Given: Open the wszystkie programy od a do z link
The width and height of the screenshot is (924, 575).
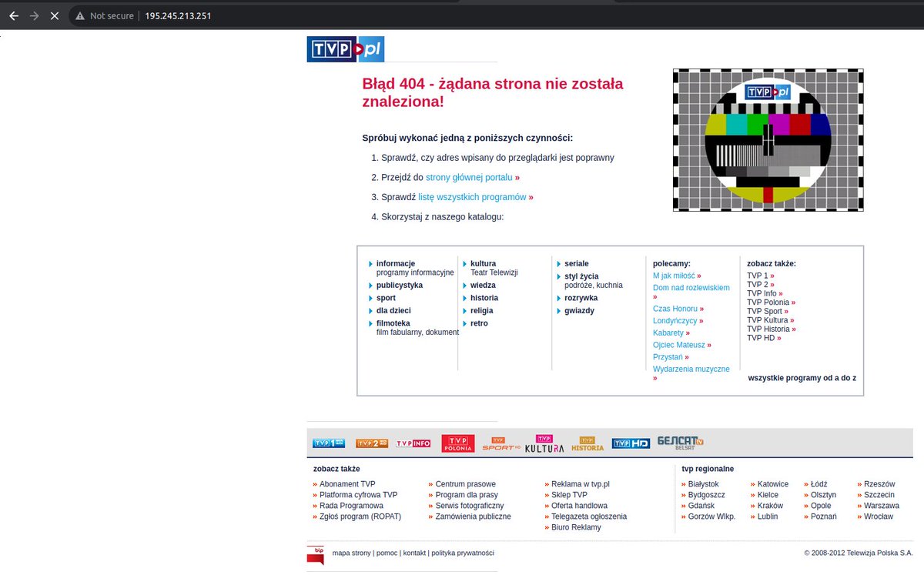Looking at the screenshot, I should (802, 378).
